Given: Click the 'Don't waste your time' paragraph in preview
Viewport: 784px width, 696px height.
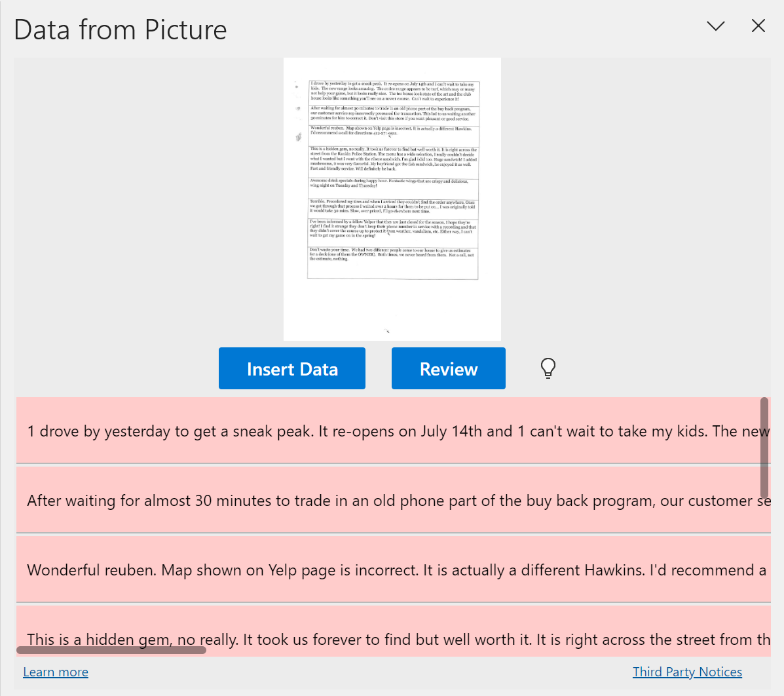Looking at the screenshot, I should [x=392, y=254].
